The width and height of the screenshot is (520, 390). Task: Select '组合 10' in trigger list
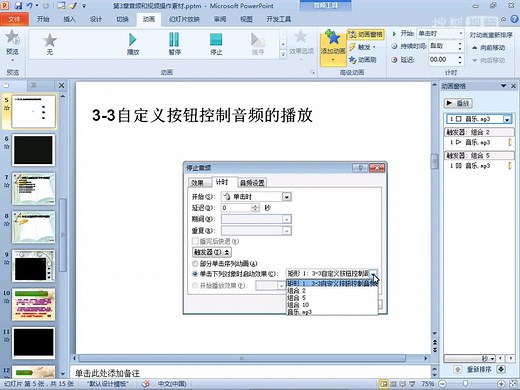pyautogui.click(x=332, y=305)
